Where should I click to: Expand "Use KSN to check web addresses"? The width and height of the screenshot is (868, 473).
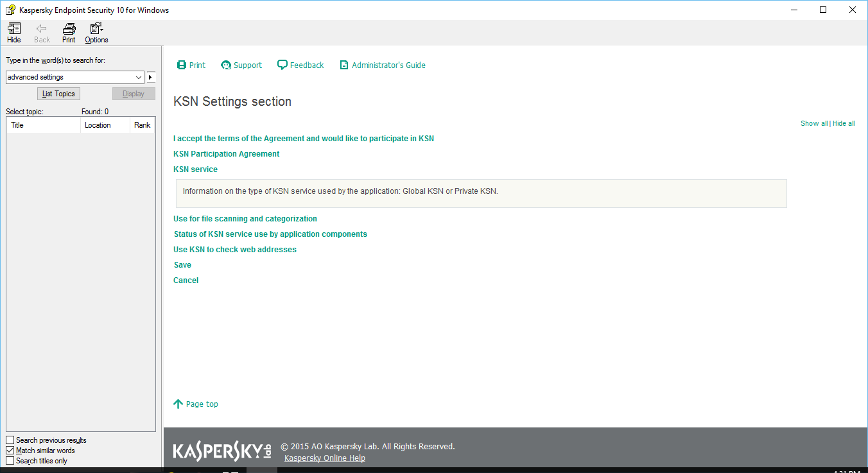[235, 250]
